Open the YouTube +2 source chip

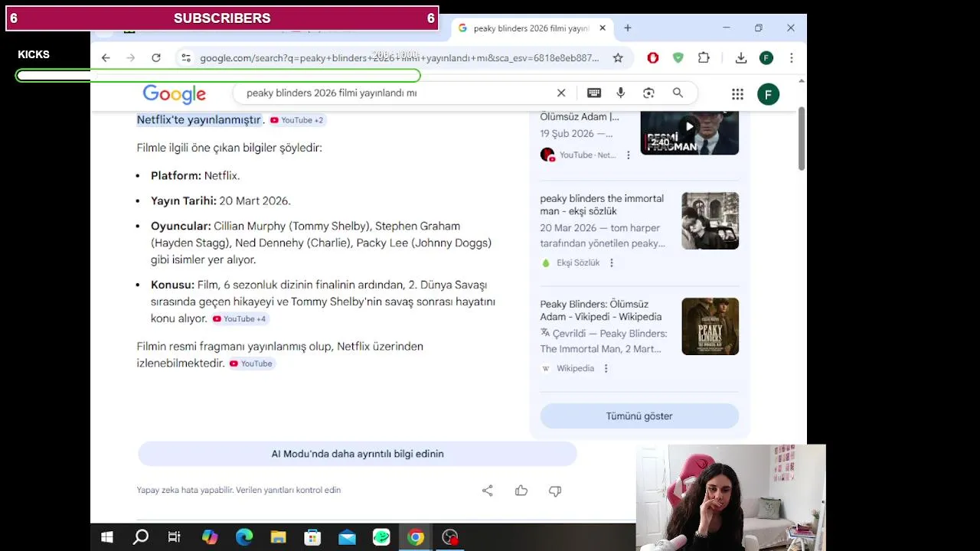tap(296, 120)
